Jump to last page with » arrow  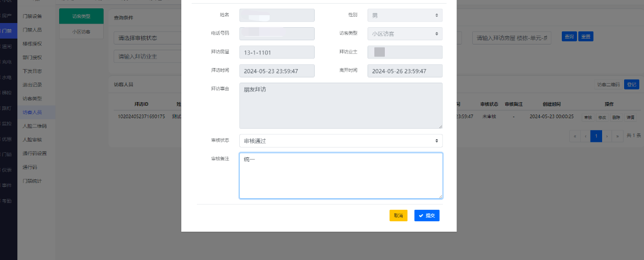tap(618, 136)
